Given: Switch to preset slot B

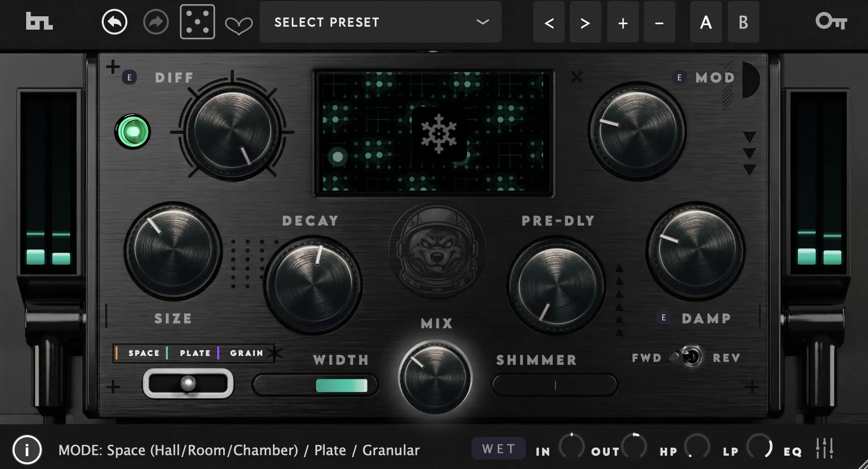Looking at the screenshot, I should pos(744,22).
